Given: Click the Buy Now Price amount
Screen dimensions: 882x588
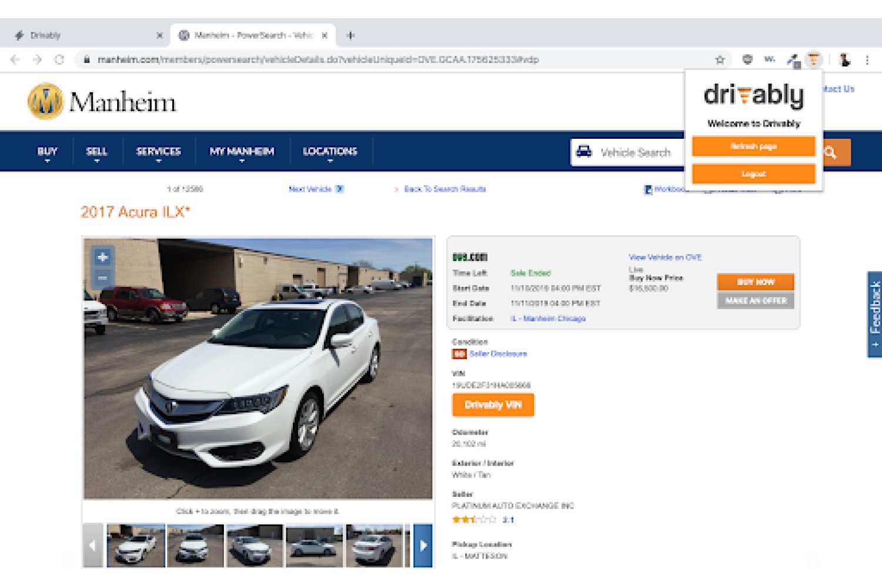Looking at the screenshot, I should click(648, 289).
